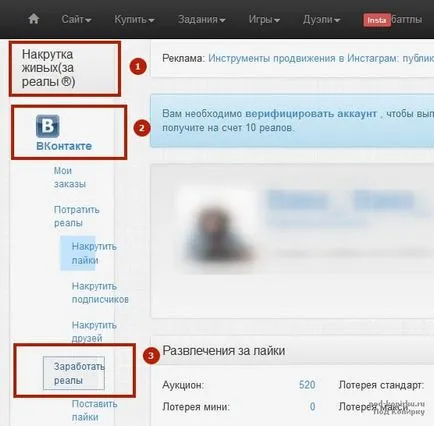
Task: Select the Развлечения за лайки heading
Action: coord(223,351)
